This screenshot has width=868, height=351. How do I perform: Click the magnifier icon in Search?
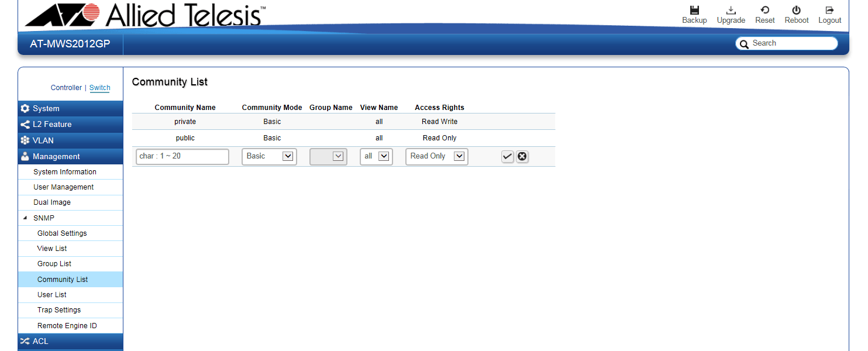coord(745,44)
